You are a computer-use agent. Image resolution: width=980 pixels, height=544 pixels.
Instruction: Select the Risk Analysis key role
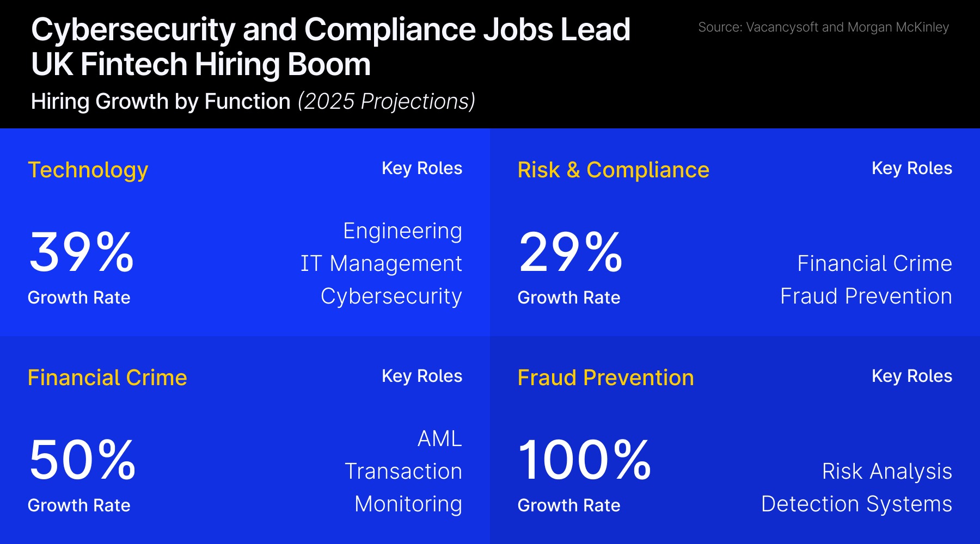(x=887, y=472)
